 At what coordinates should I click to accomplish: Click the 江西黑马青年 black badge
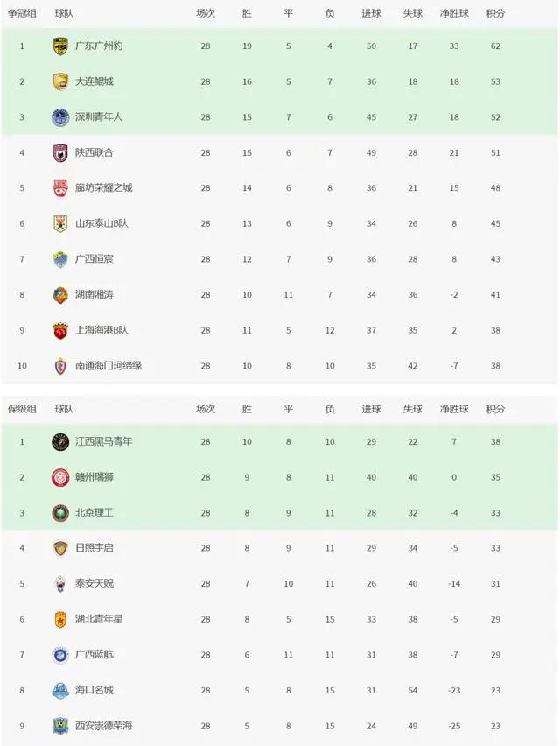60,442
